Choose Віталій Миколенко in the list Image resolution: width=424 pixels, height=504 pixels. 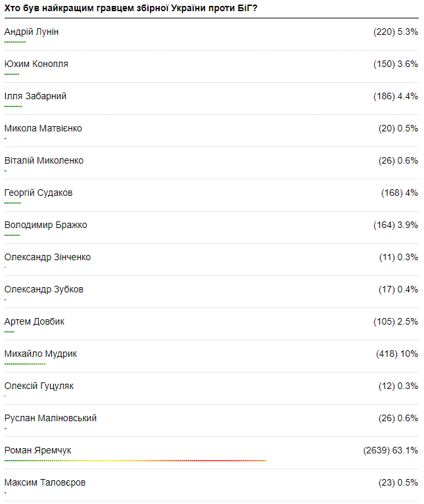pos(44,160)
